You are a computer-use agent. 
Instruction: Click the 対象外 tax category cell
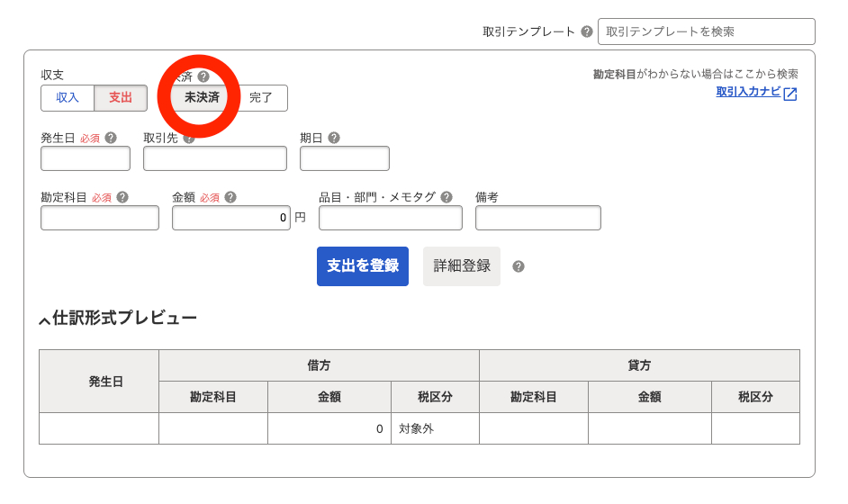[x=436, y=428]
